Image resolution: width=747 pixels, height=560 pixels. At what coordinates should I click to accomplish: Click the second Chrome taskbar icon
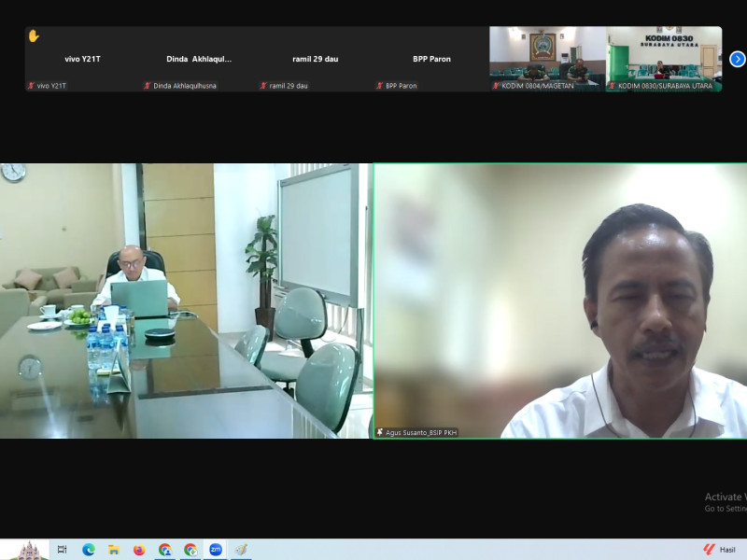(x=190, y=550)
